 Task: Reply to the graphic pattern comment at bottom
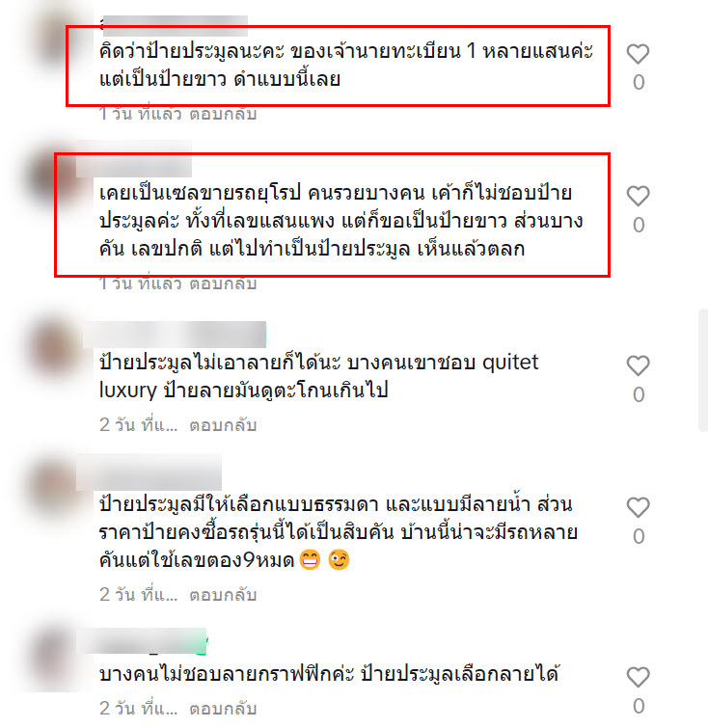223,709
